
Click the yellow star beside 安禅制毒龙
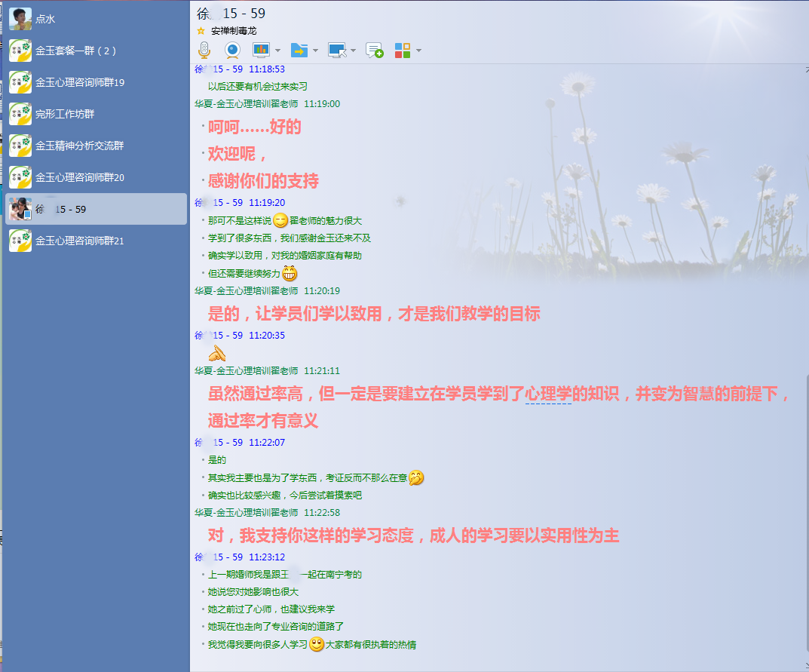coord(201,31)
